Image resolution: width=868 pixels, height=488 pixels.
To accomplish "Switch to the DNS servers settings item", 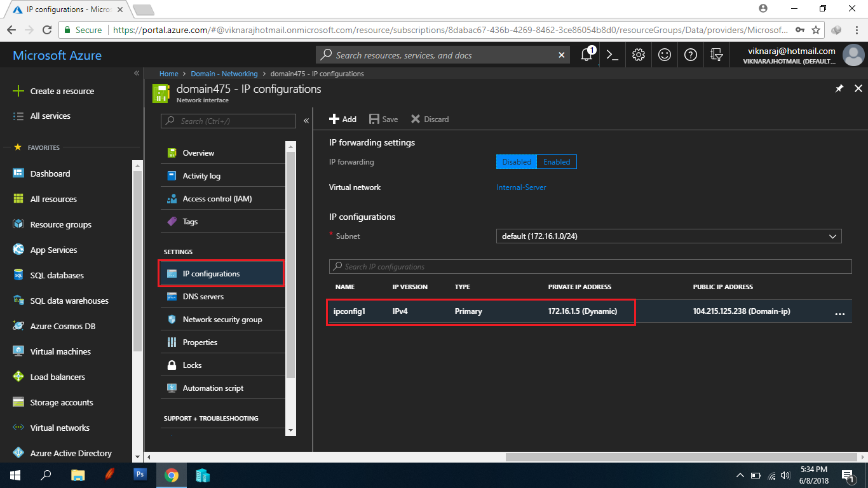I will pyautogui.click(x=204, y=296).
